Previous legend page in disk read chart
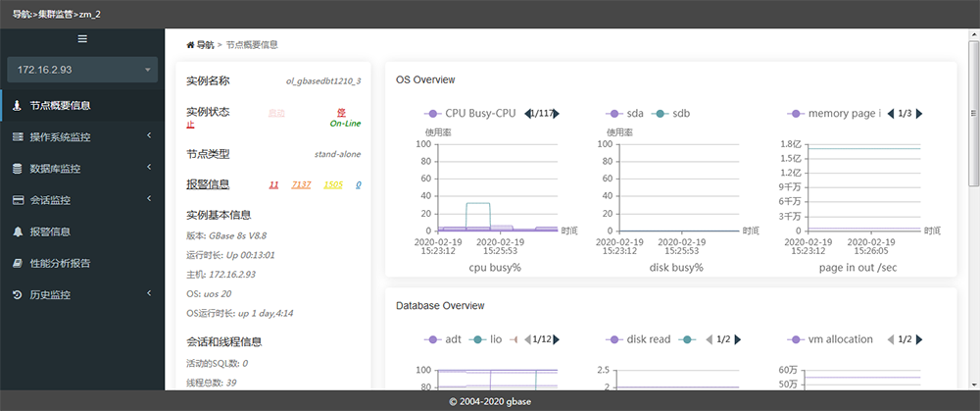 pos(709,339)
